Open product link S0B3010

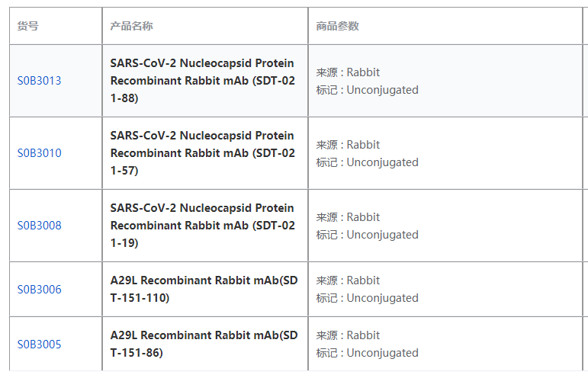[x=40, y=153]
